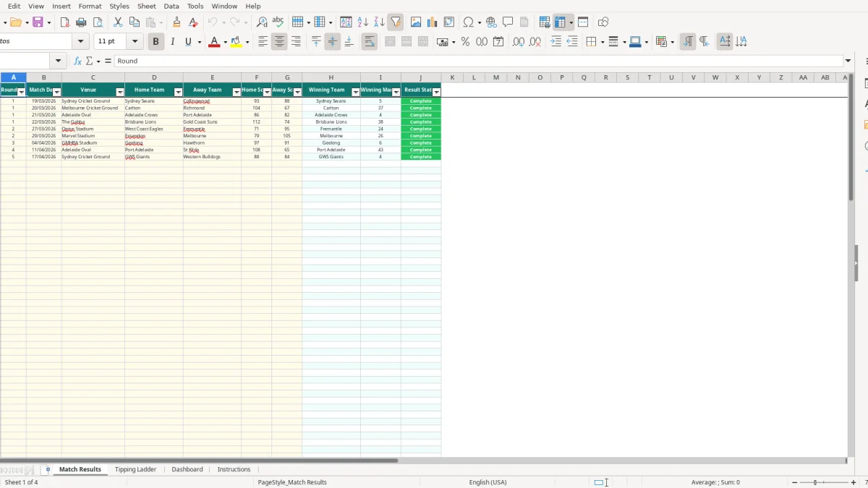
Task: Apply the yellow background highlight color
Action: pyautogui.click(x=237, y=42)
